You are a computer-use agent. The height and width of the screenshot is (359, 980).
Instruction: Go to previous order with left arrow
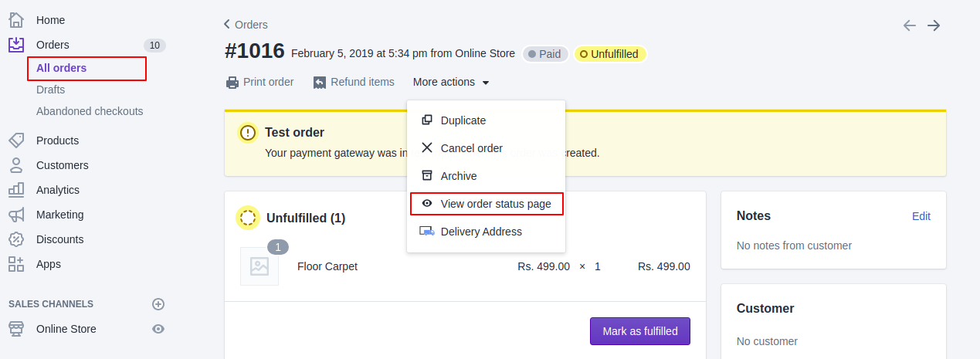pos(910,25)
